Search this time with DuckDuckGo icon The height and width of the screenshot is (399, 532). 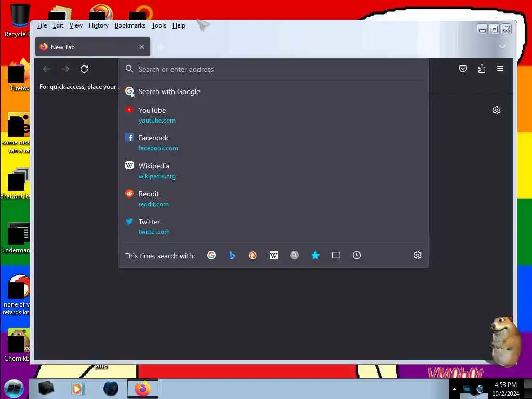coord(253,255)
